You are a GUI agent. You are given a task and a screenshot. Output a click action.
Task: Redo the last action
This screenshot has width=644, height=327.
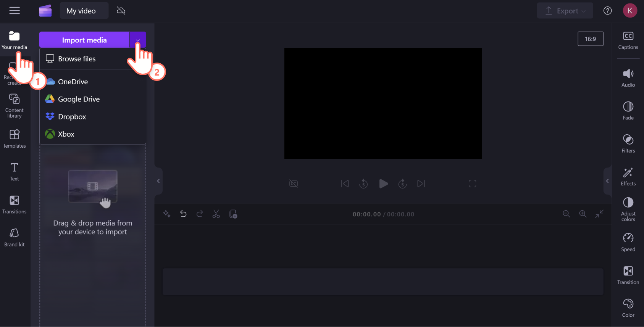(200, 214)
